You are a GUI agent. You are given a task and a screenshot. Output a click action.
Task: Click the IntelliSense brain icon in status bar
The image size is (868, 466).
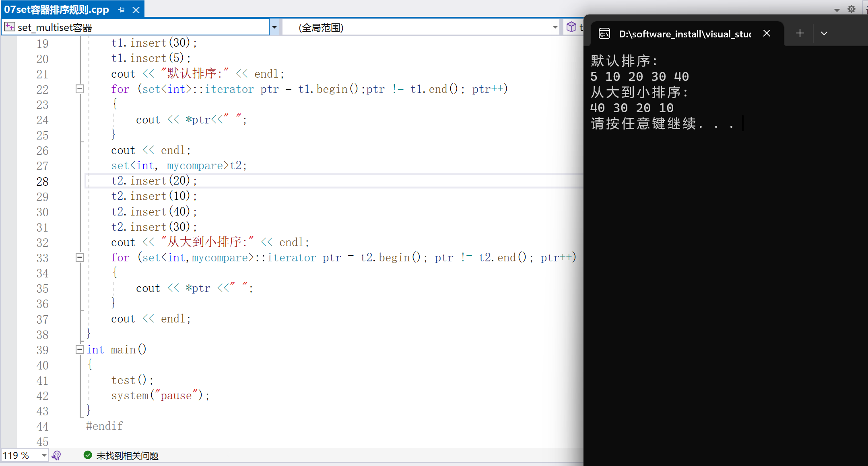click(x=56, y=455)
